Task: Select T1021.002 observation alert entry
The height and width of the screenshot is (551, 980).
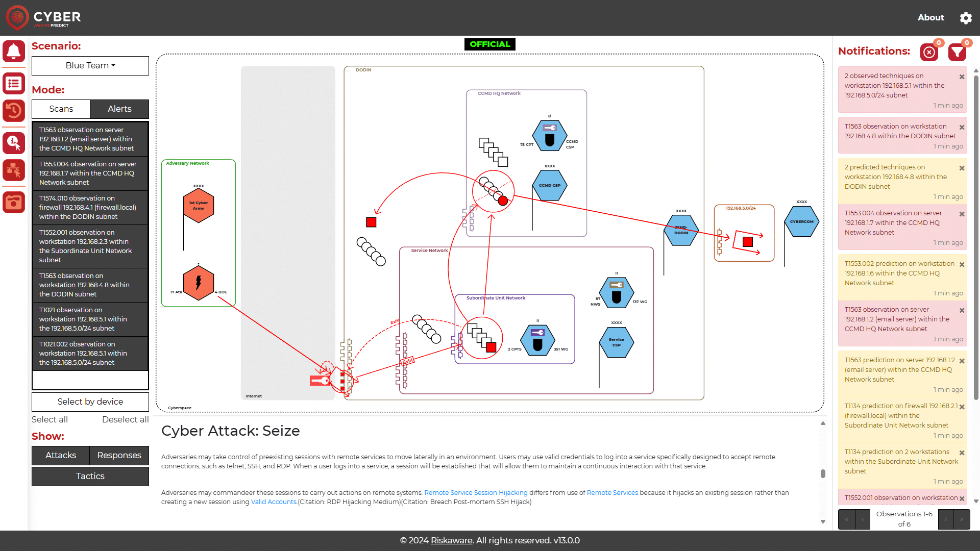Action: pos(90,354)
